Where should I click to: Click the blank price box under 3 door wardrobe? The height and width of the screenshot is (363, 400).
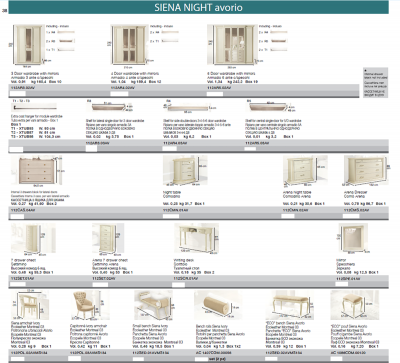click(18, 94)
